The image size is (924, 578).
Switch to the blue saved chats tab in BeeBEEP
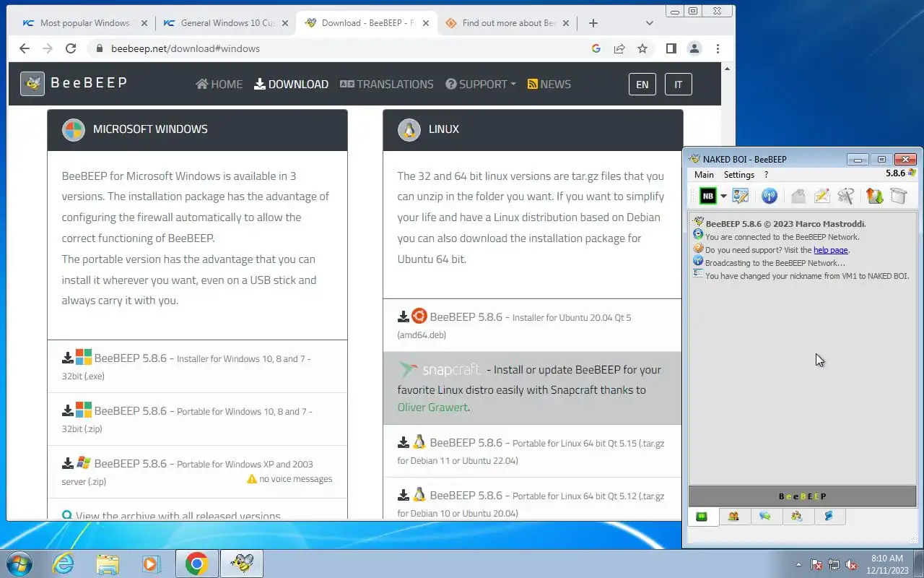829,517
